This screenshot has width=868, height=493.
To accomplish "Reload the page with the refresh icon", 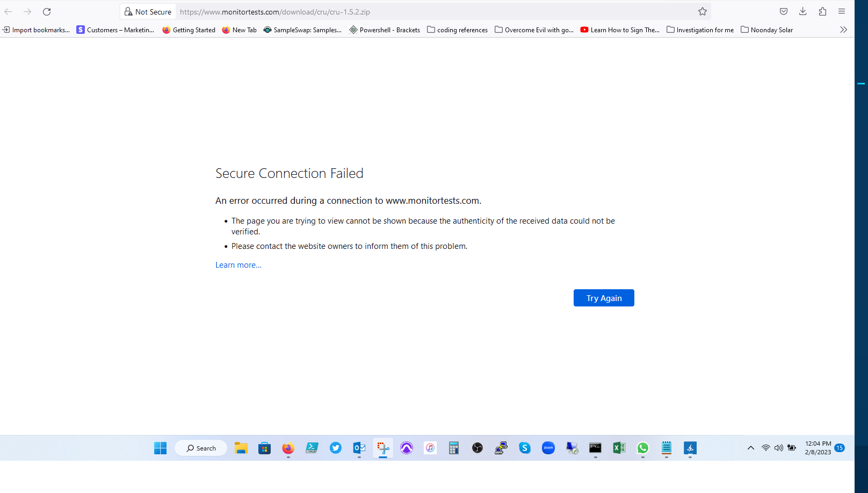I will [47, 12].
